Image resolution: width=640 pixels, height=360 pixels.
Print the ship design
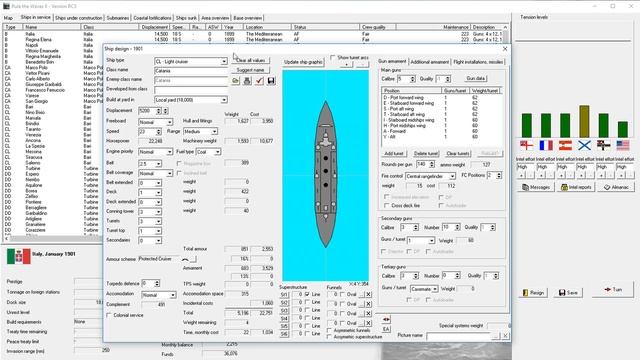[x=247, y=81]
